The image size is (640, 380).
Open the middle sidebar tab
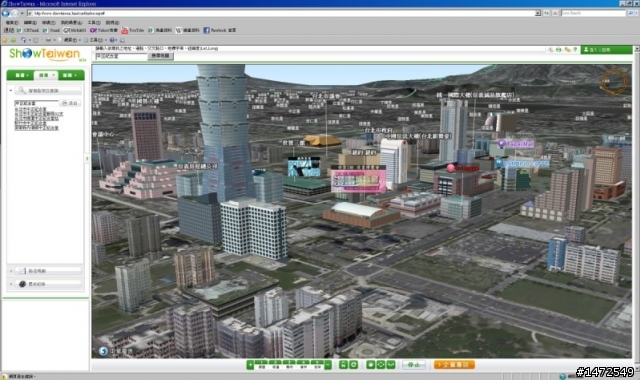(45, 75)
